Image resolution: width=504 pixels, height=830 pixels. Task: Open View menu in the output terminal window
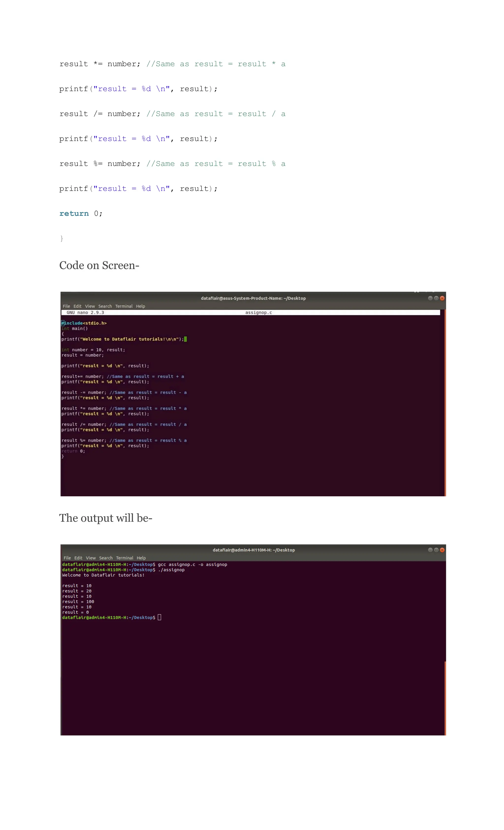[91, 558]
